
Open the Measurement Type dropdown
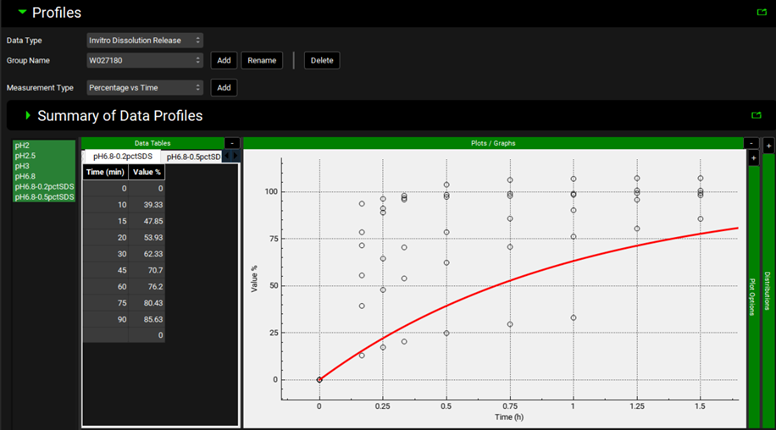[x=145, y=88]
